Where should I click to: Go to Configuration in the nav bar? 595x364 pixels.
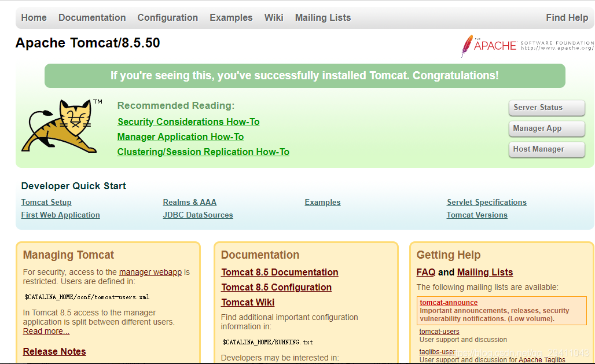168,17
